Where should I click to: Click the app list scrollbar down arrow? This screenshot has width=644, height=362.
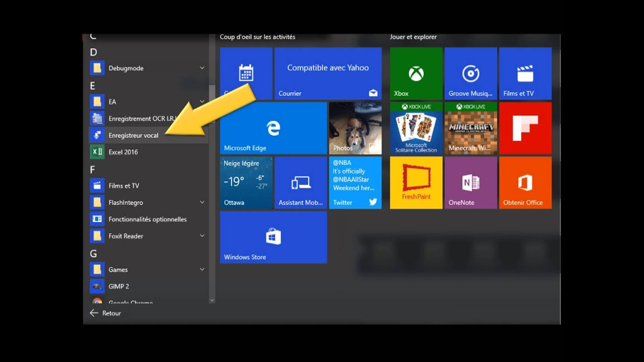point(212,300)
